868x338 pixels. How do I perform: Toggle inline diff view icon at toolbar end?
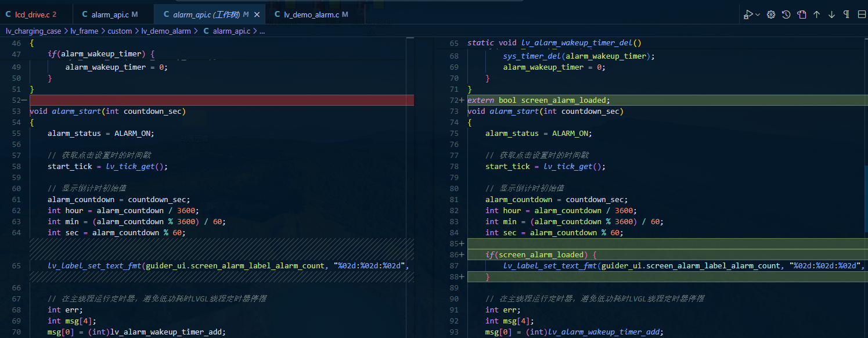pos(862,15)
